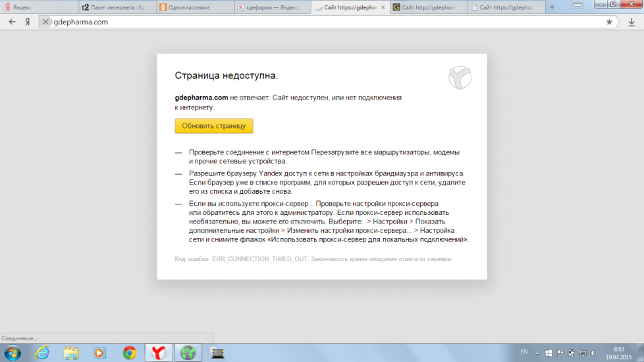Open Windows Explorer folder on taskbar
Viewport: 644px width, 362px height.
tap(71, 353)
